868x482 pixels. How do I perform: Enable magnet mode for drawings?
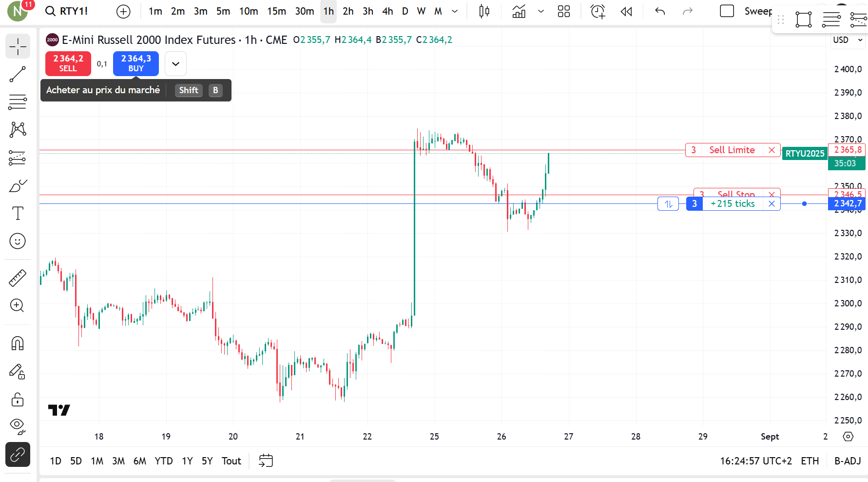[x=18, y=343]
